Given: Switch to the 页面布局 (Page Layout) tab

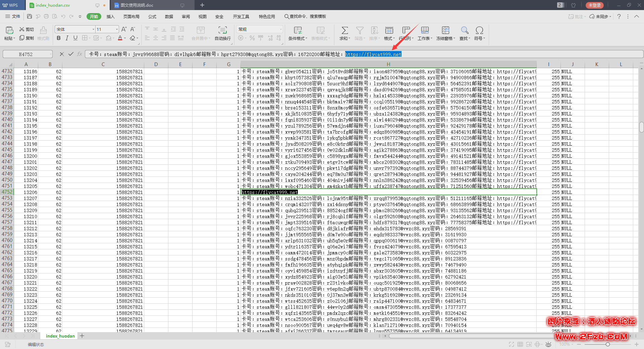Looking at the screenshot, I should 131,16.
